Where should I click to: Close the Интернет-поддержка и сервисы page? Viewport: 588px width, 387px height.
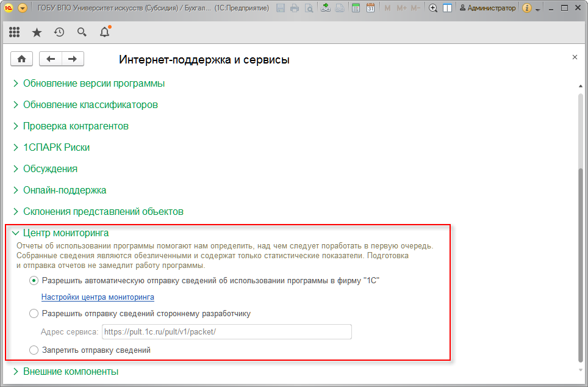575,57
